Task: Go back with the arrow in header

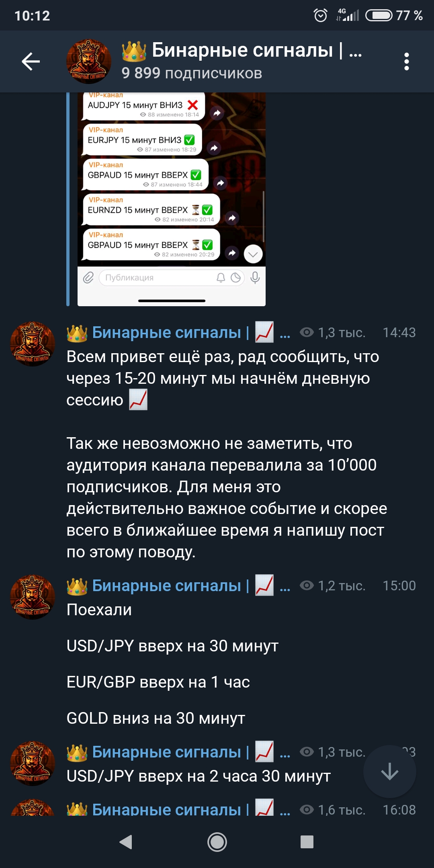Action: click(31, 61)
